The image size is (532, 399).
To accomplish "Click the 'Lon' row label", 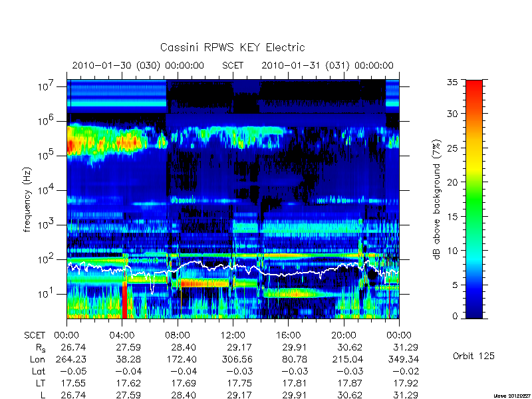I will tap(38, 359).
